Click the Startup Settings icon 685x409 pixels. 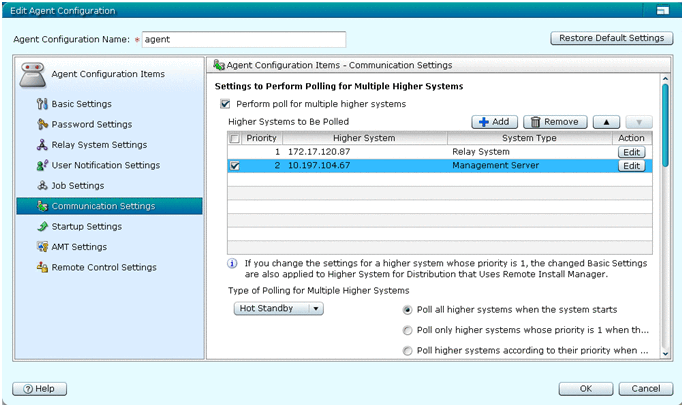(x=42, y=227)
